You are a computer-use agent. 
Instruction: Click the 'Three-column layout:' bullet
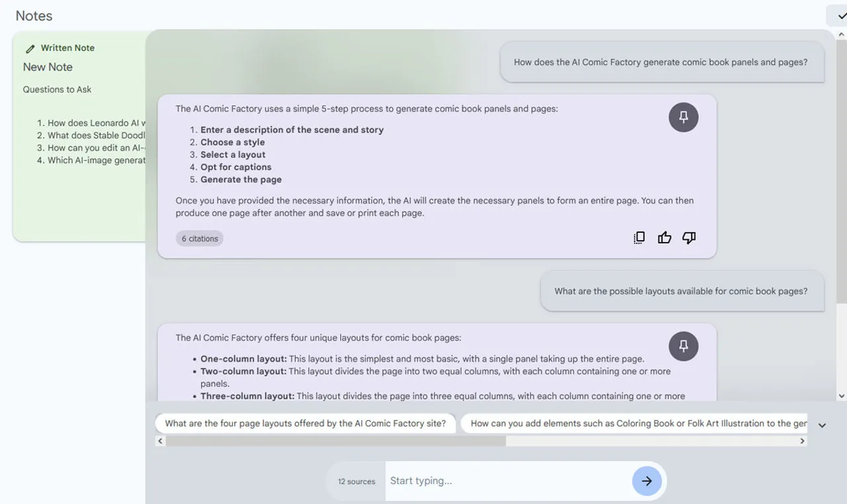click(247, 396)
